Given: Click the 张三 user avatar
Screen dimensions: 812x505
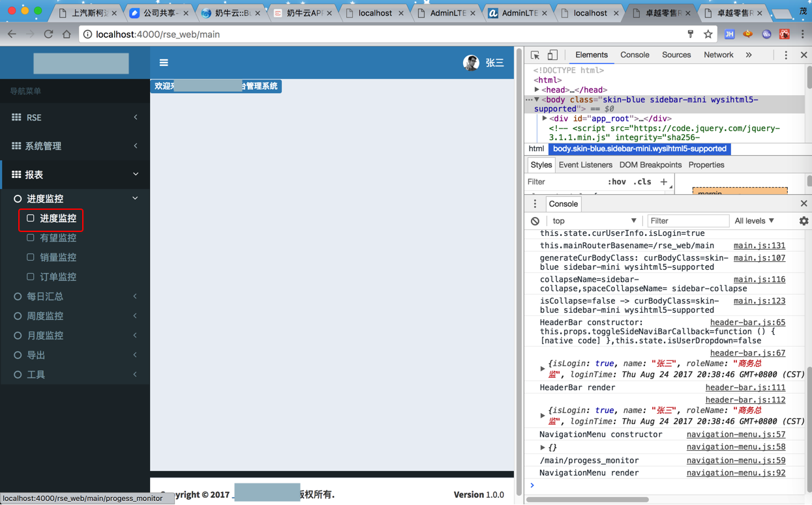Looking at the screenshot, I should (x=471, y=63).
